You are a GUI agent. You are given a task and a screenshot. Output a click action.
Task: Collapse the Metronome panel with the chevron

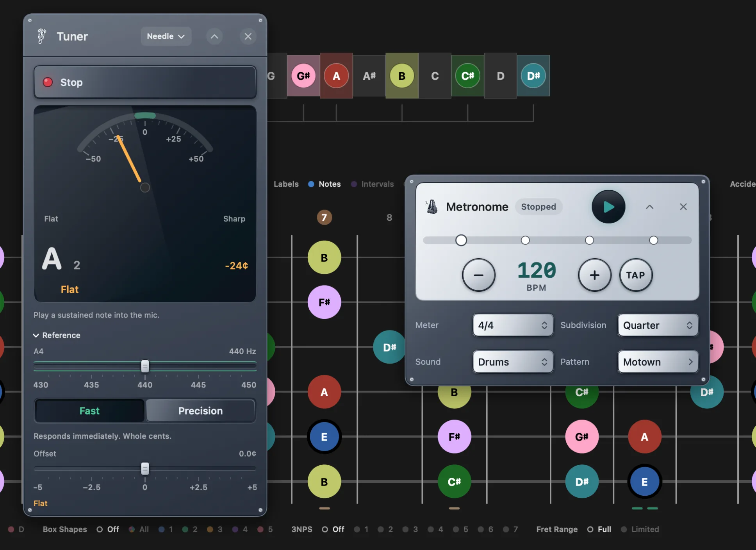point(649,207)
